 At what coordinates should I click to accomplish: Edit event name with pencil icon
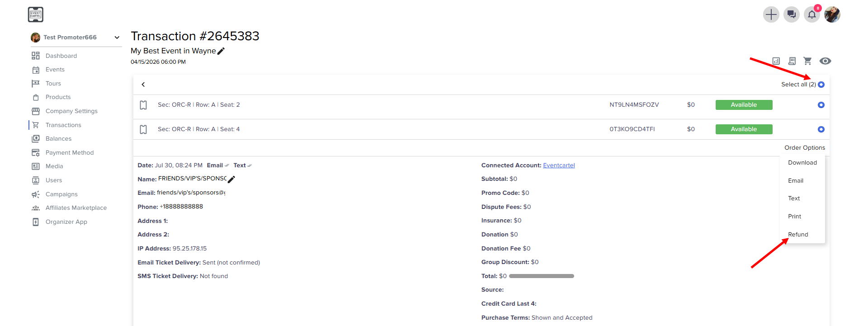click(x=221, y=51)
